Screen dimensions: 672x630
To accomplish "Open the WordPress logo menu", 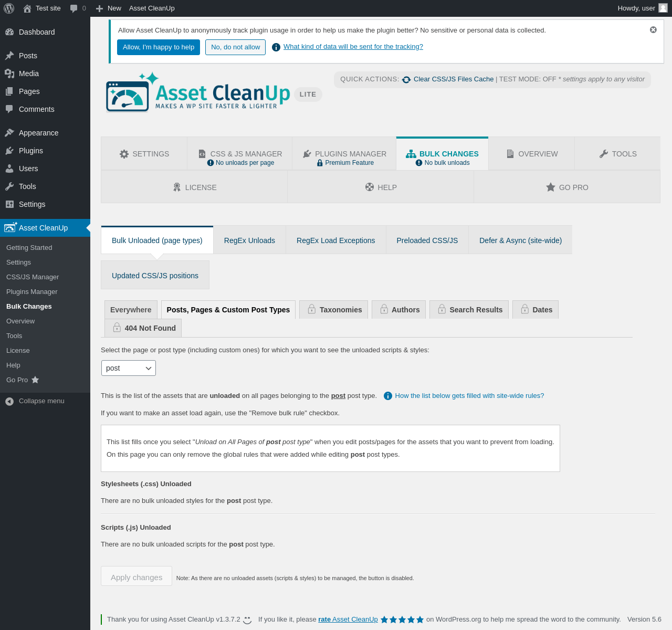I will (9, 8).
